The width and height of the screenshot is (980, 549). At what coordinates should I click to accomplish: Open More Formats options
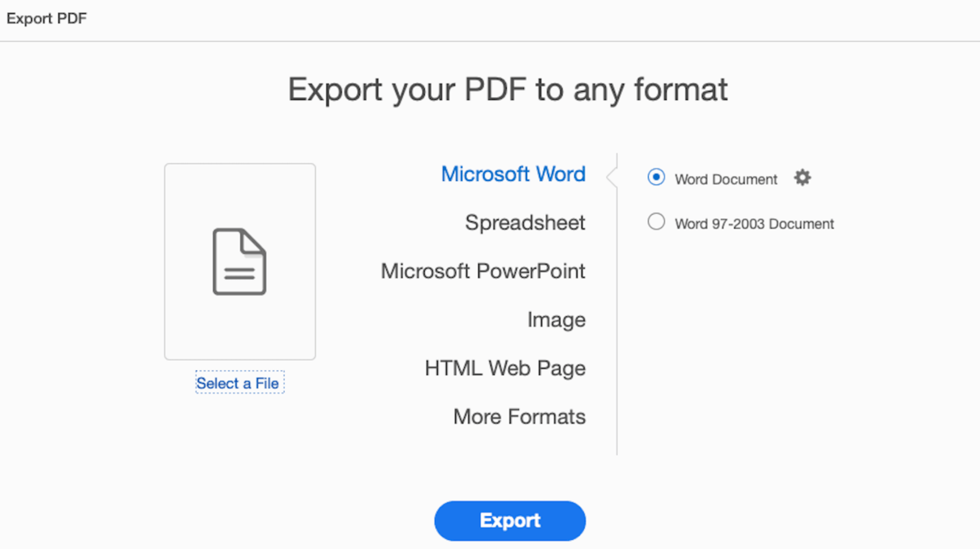click(519, 417)
